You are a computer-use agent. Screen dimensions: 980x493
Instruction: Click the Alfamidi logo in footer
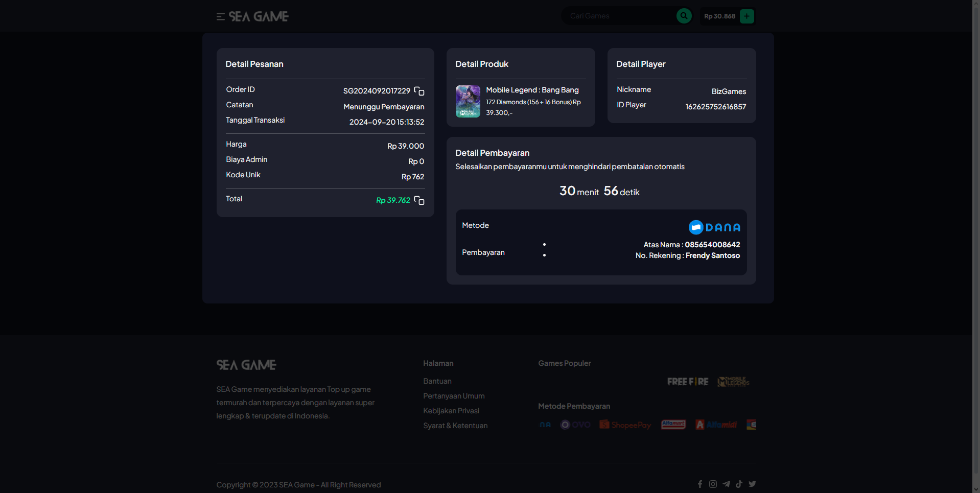click(716, 425)
